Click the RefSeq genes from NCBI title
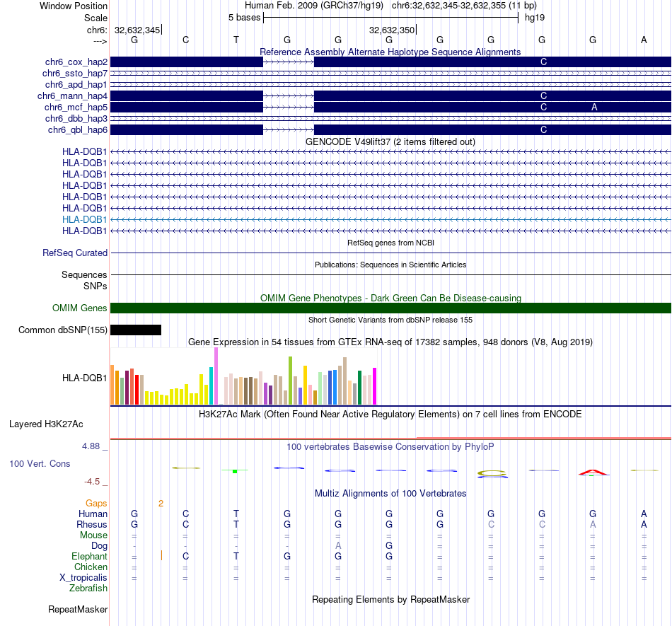The height and width of the screenshot is (626, 672). [390, 243]
